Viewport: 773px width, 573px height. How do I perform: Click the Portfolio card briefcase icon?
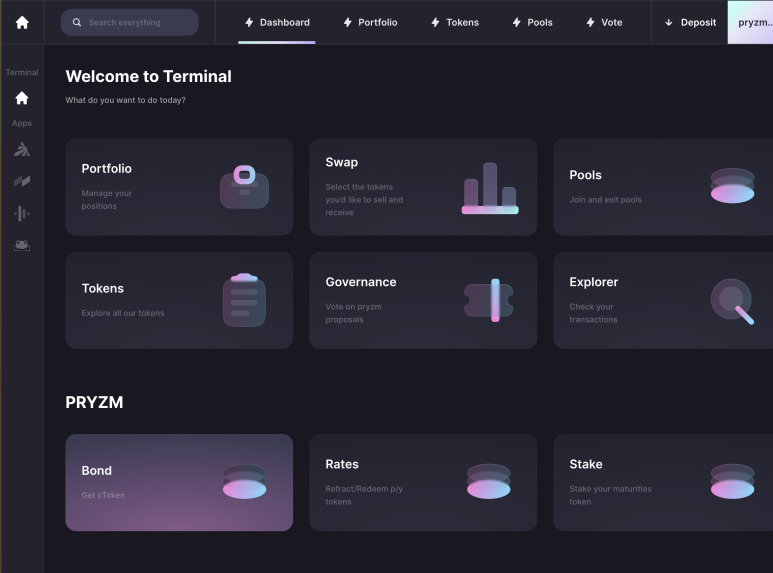tap(244, 187)
